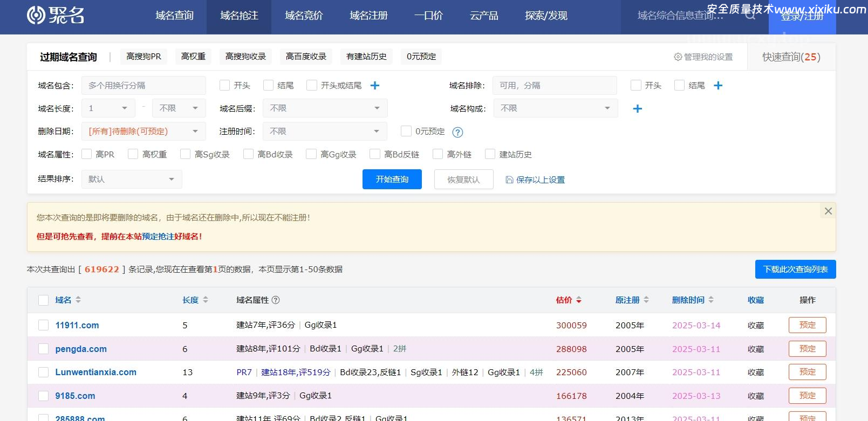Open the 删除日期 dropdown
This screenshot has width=868, height=421.
pyautogui.click(x=143, y=132)
